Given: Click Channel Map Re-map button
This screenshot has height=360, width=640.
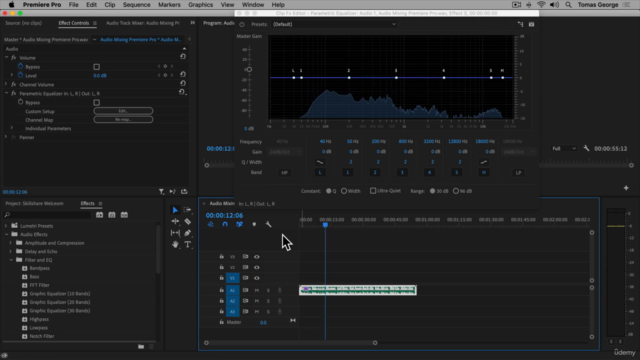Looking at the screenshot, I should pyautogui.click(x=123, y=120).
